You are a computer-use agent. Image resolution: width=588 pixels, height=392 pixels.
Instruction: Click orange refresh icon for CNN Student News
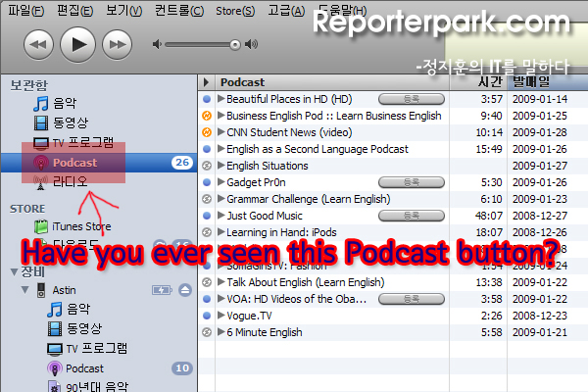tap(207, 132)
